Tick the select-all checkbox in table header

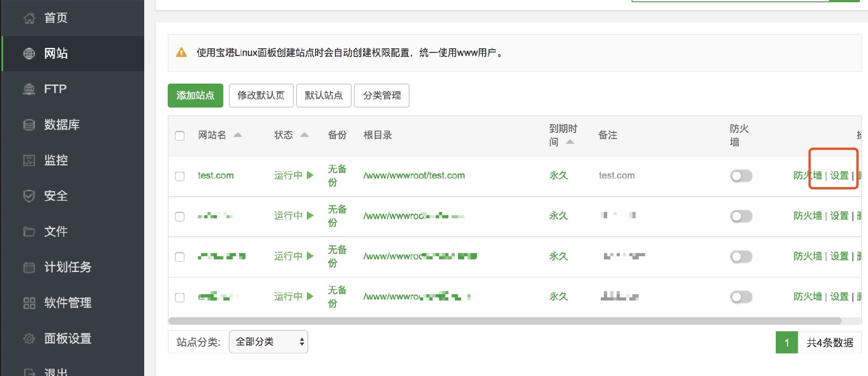pos(180,136)
